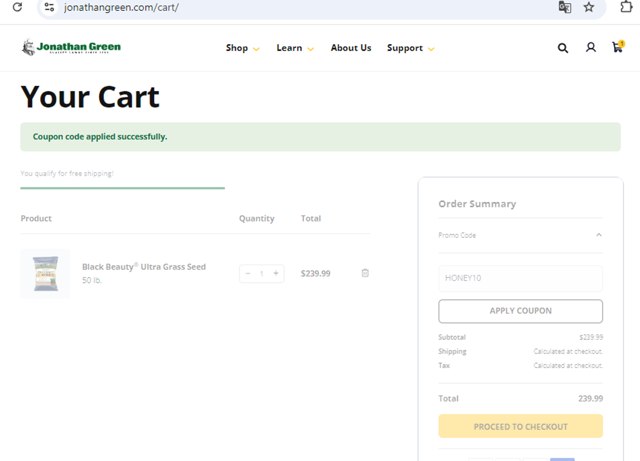The width and height of the screenshot is (640, 461).
Task: Increase quantity with the plus button
Action: pos(276,273)
